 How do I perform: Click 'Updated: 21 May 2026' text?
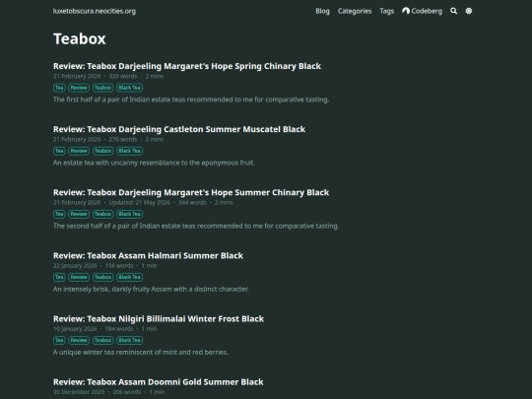click(x=139, y=203)
